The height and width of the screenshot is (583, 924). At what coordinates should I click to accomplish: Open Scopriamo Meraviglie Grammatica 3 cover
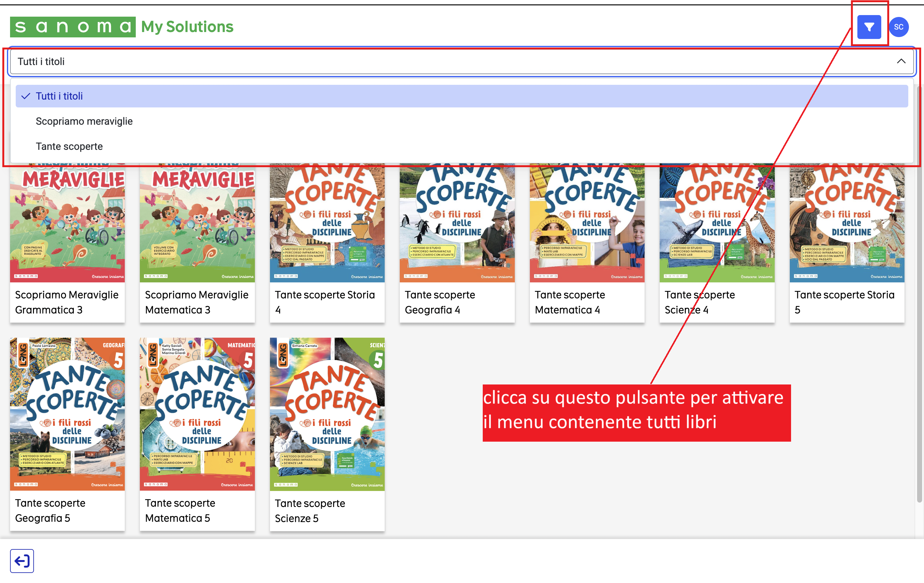[67, 223]
